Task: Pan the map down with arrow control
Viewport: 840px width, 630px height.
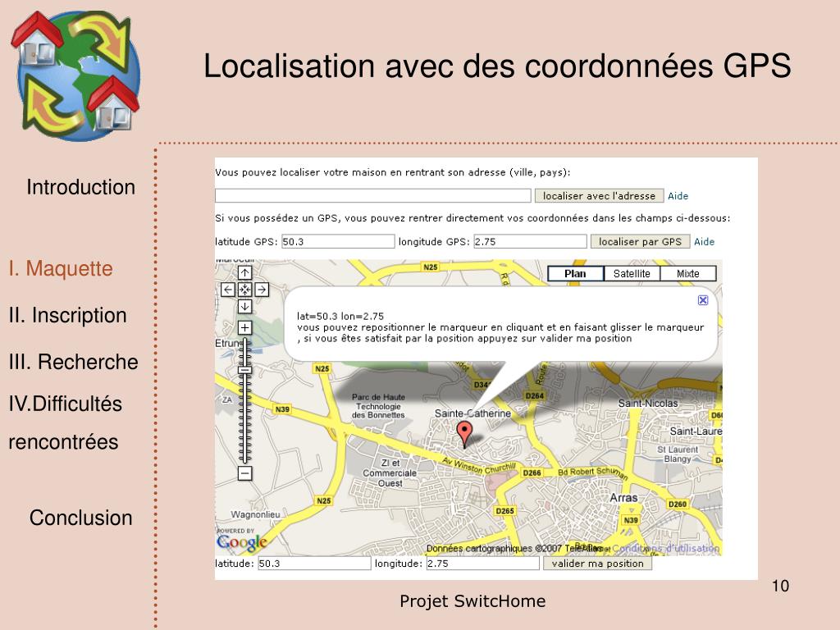Action: pos(244,307)
